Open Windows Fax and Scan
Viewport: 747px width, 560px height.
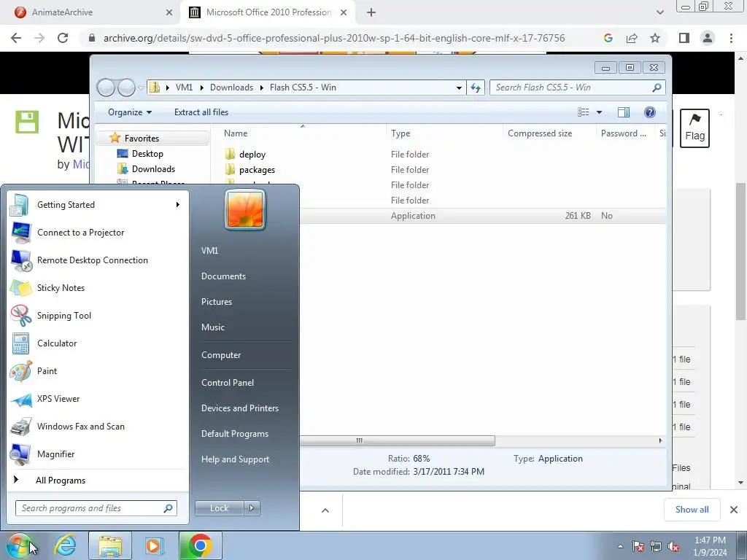click(x=97, y=426)
